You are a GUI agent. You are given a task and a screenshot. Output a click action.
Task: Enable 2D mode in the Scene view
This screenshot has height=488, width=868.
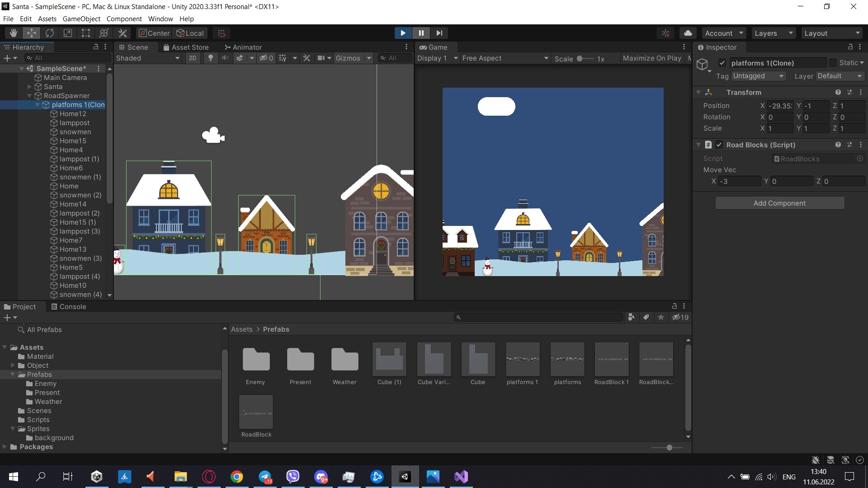[192, 58]
